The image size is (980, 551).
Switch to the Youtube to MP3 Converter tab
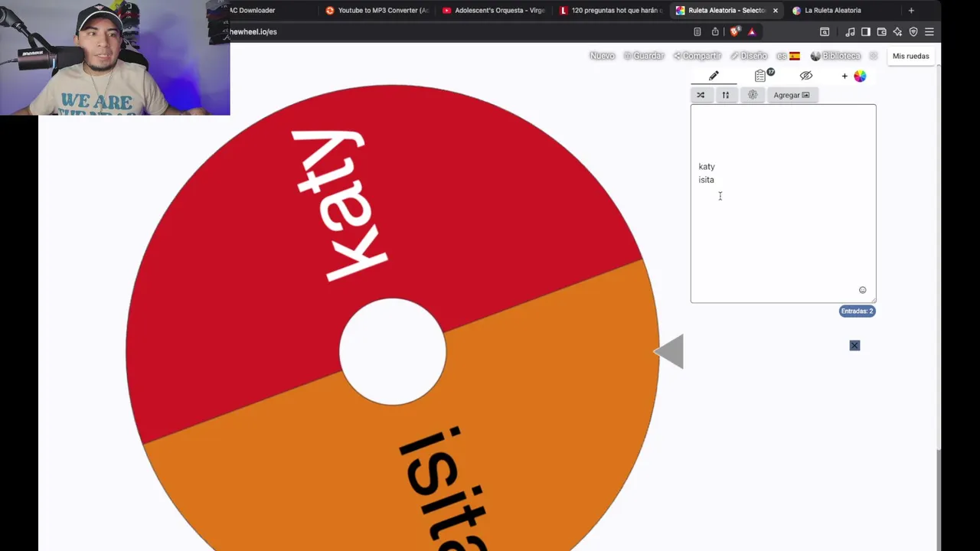pos(378,11)
